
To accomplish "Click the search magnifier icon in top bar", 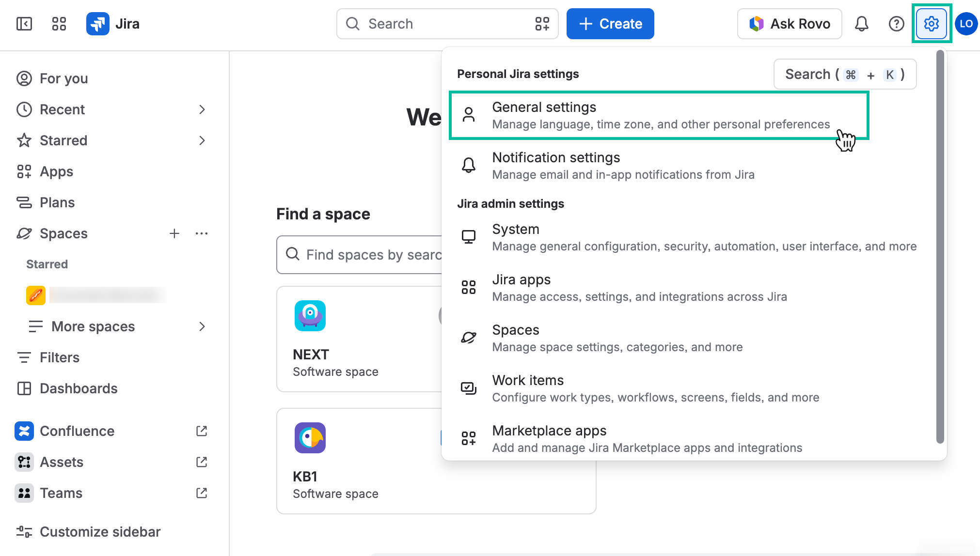I will (x=353, y=24).
